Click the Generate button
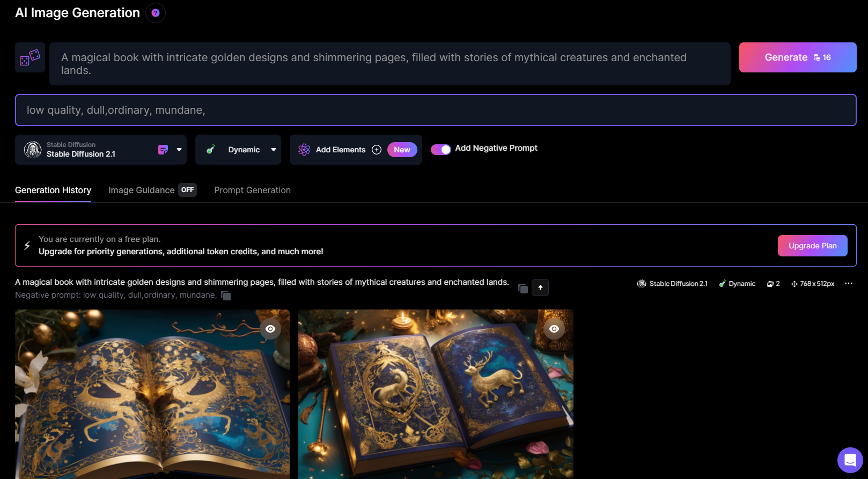 [798, 57]
